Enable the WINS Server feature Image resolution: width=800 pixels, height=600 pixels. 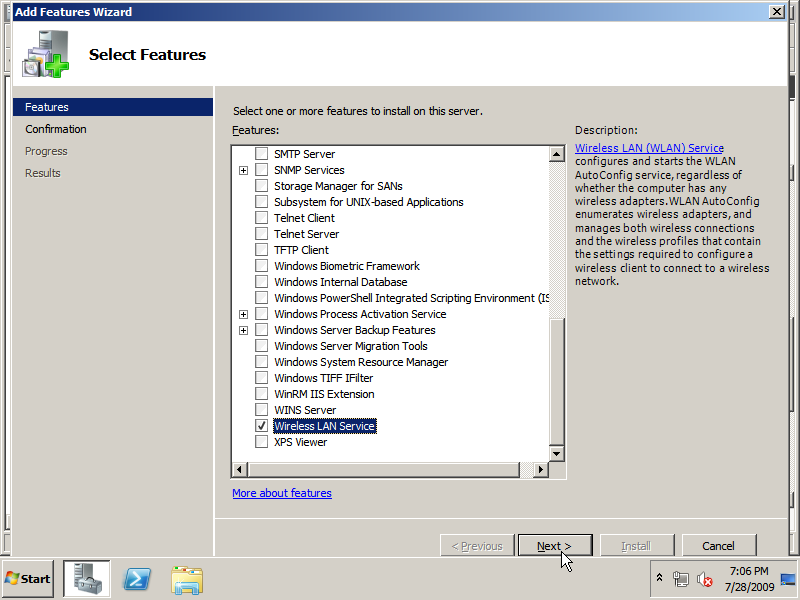tap(261, 410)
